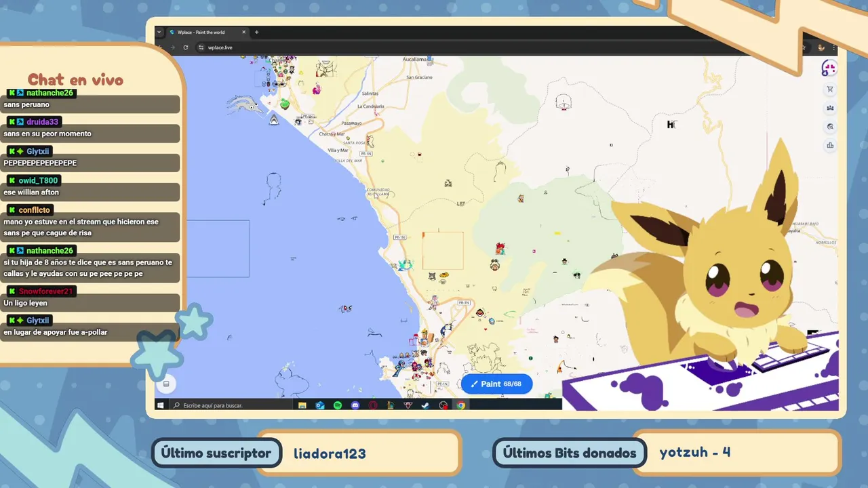The width and height of the screenshot is (868, 488).
Task: Click latest bits donor 'yotzuh - 4'
Action: point(695,452)
